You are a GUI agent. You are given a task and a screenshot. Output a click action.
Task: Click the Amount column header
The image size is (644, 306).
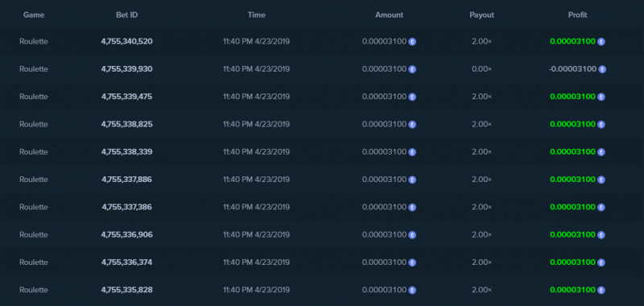(390, 14)
